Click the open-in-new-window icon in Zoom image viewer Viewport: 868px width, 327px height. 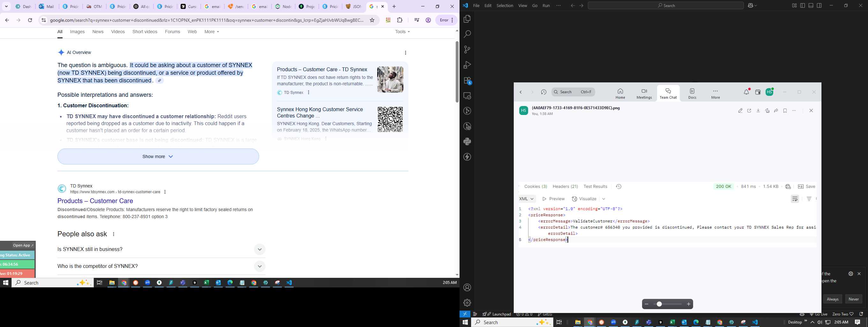(x=749, y=110)
